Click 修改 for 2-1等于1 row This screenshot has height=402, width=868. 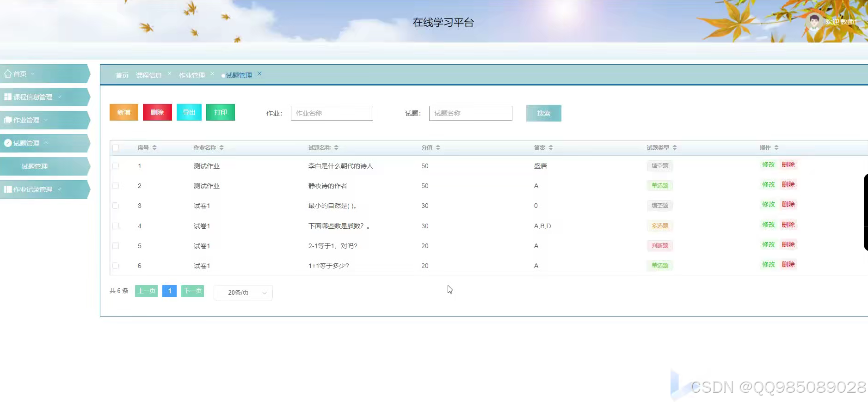pyautogui.click(x=769, y=244)
